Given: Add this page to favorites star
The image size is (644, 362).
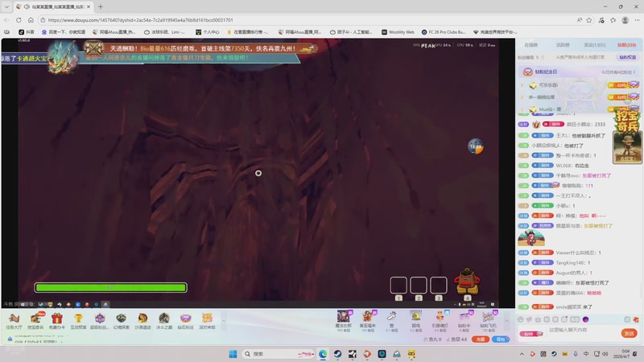Looking at the screenshot, I should click(x=589, y=19).
